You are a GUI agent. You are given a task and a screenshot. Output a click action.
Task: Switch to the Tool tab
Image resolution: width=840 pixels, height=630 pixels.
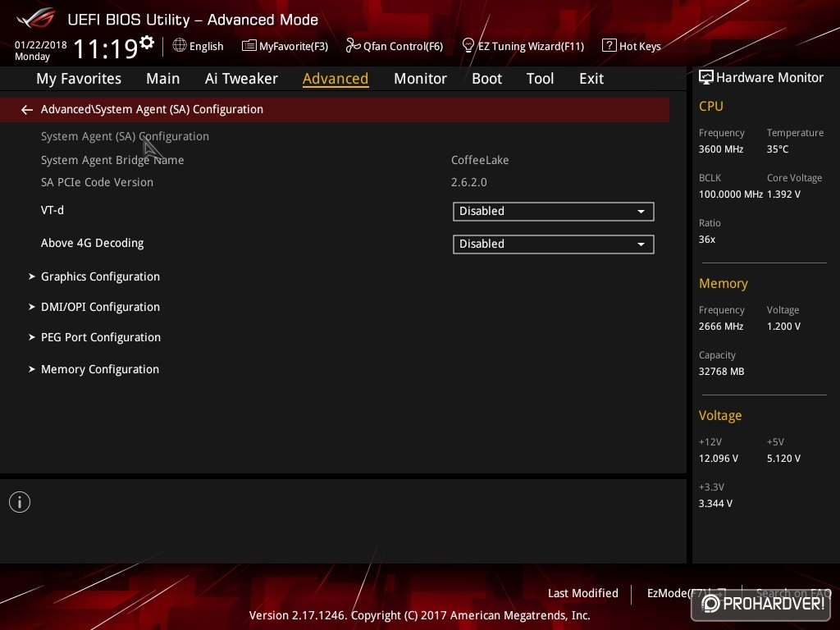(x=540, y=79)
